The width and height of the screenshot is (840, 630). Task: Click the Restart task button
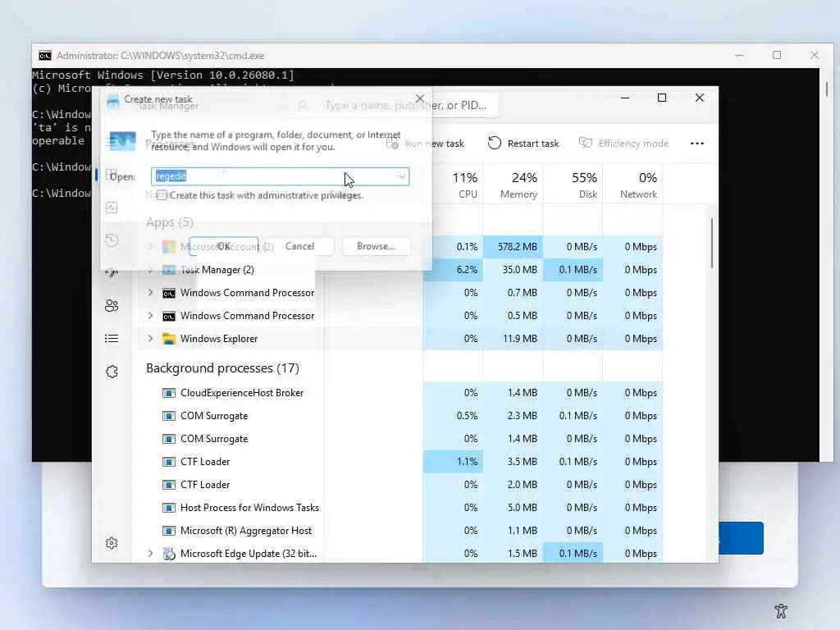click(x=523, y=143)
